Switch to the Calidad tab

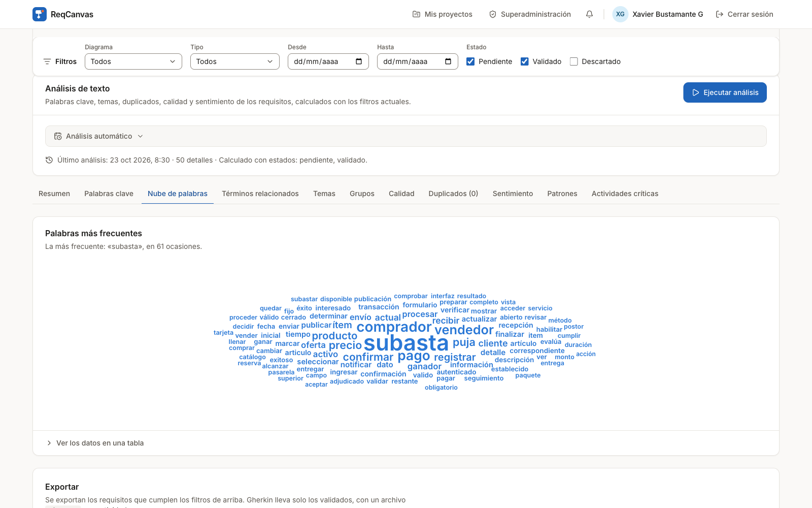click(x=401, y=194)
